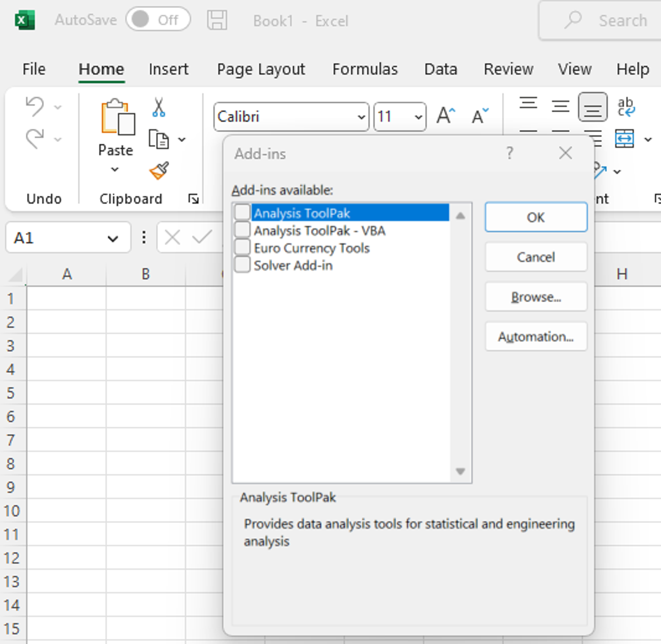Check the Euro Currency Tools checkbox
The width and height of the screenshot is (661, 644).
pyautogui.click(x=242, y=247)
